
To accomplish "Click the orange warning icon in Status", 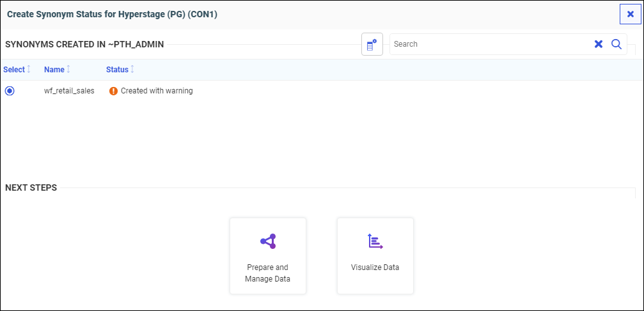I will [x=113, y=91].
